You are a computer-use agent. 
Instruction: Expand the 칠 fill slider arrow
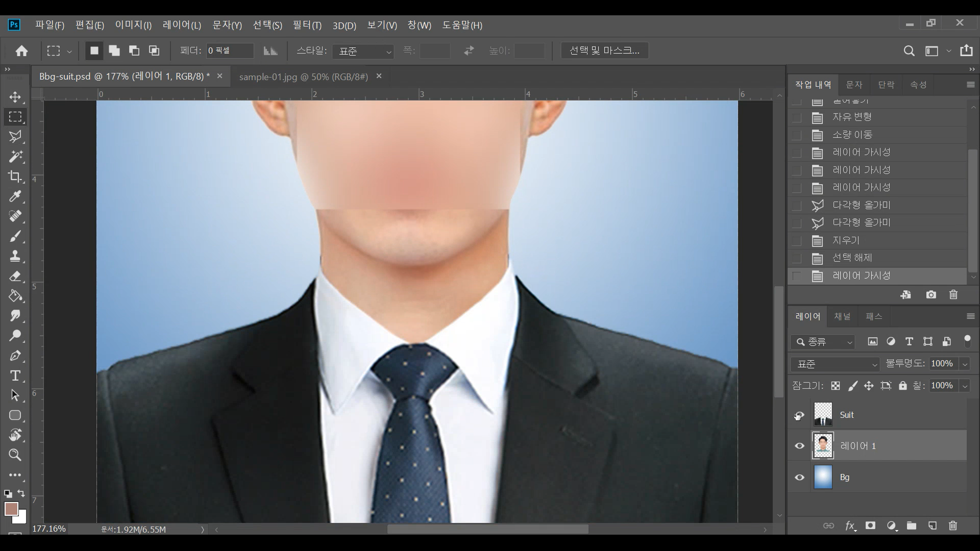point(965,386)
